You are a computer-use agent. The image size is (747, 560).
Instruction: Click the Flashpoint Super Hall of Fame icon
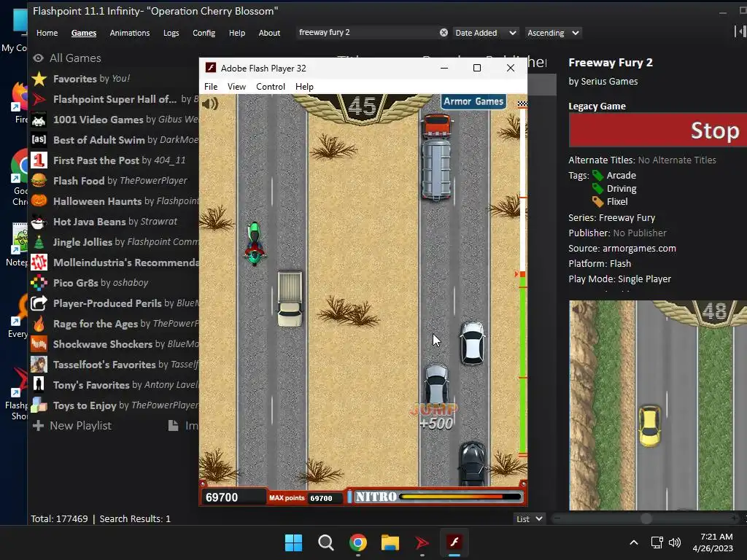pos(39,99)
